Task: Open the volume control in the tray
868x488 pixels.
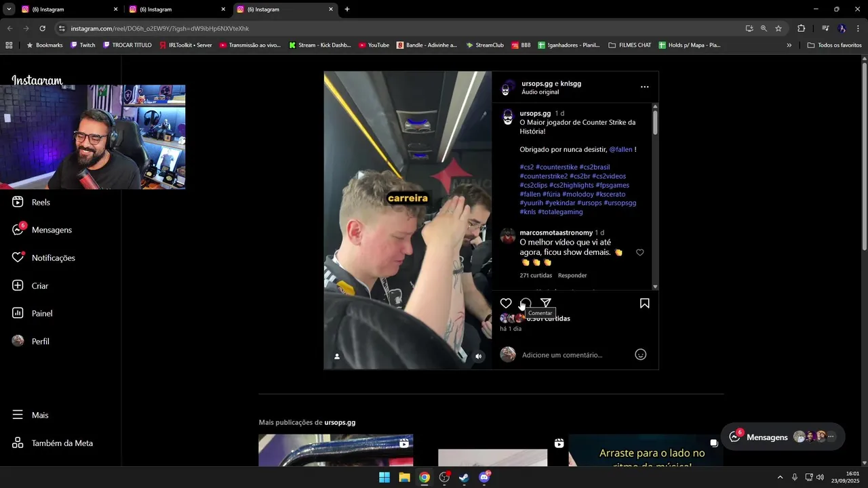Action: tap(820, 477)
